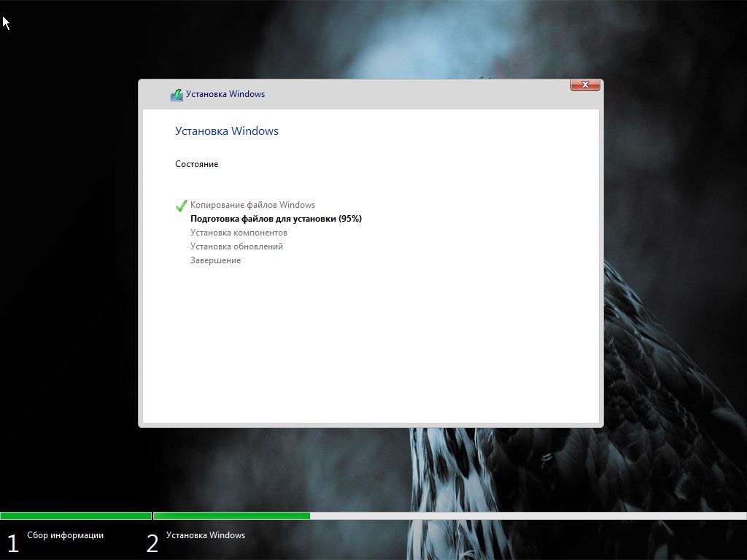
Task: Click the blue Установка Windows heading
Action: pos(226,131)
